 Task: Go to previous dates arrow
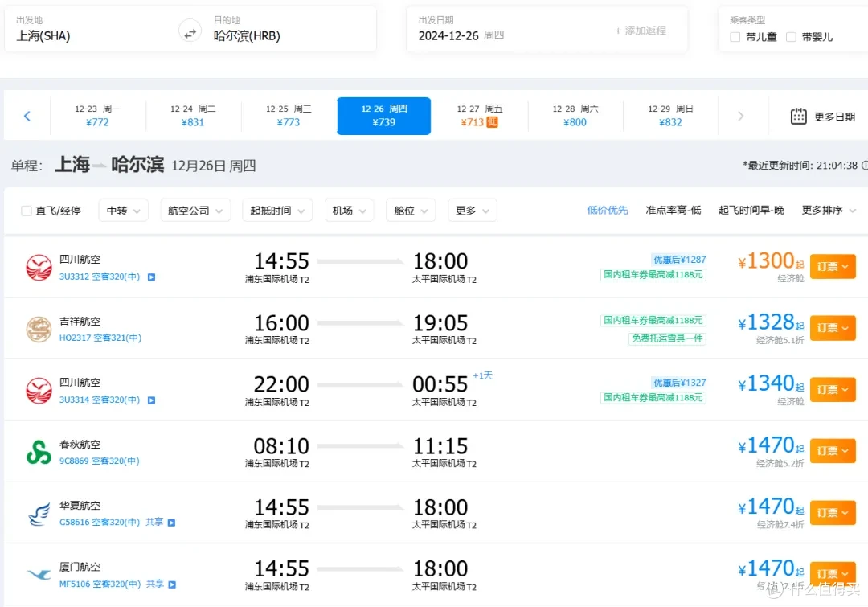(27, 116)
